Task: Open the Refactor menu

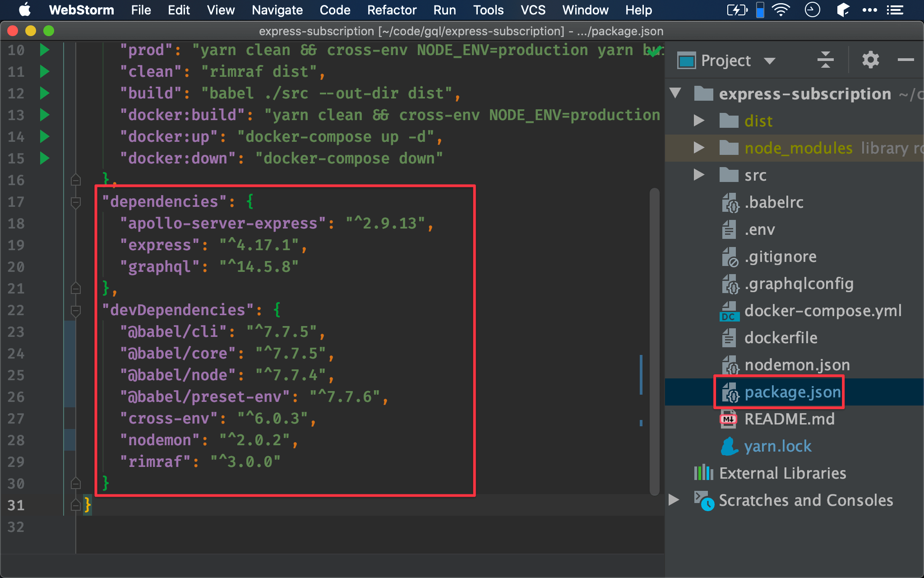Action: tap(392, 10)
